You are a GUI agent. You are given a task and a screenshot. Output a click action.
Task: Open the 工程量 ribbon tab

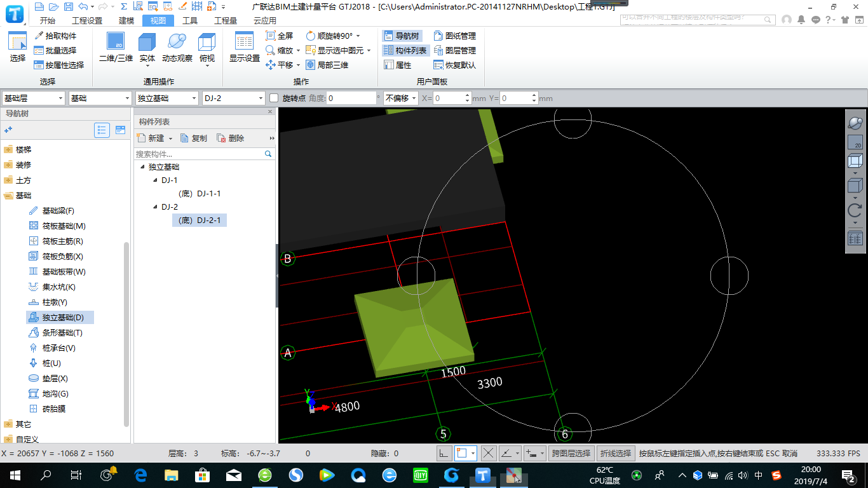point(226,20)
